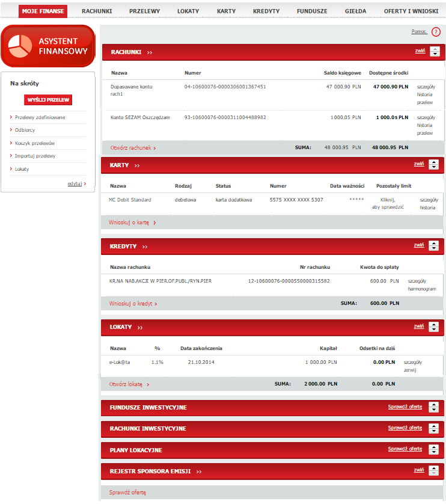Collapse the Lokaty section with its stepper icon
This screenshot has width=446, height=504.
point(433,327)
